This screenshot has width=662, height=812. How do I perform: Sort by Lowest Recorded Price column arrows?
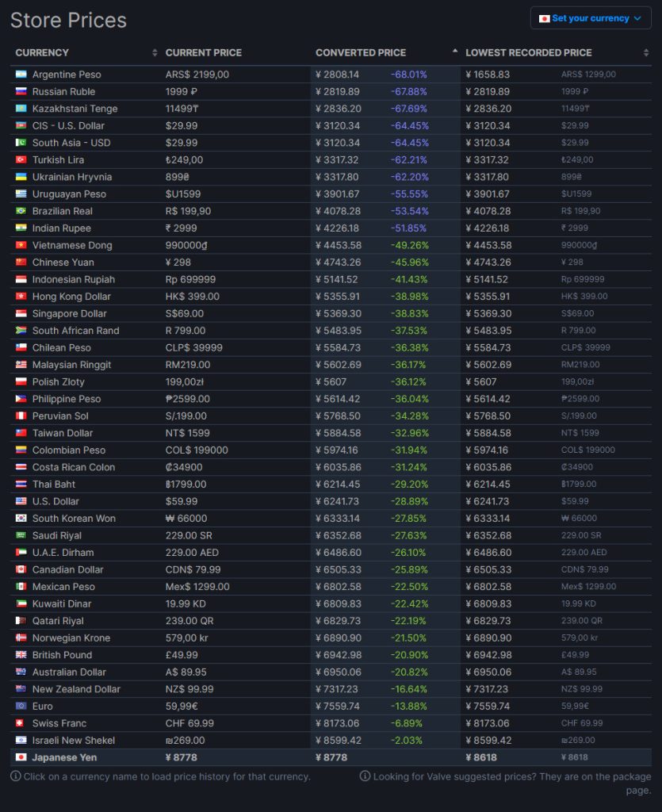point(646,53)
